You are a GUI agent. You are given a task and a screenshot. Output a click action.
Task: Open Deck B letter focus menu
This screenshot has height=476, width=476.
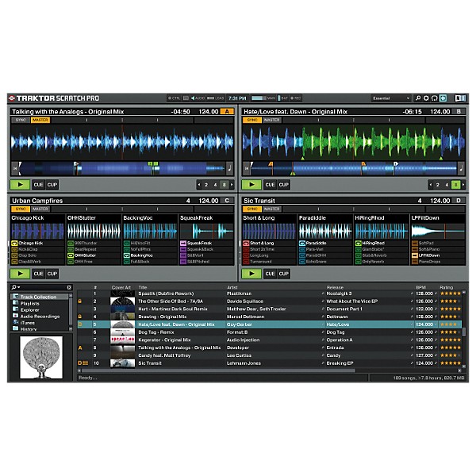pyautogui.click(x=459, y=111)
